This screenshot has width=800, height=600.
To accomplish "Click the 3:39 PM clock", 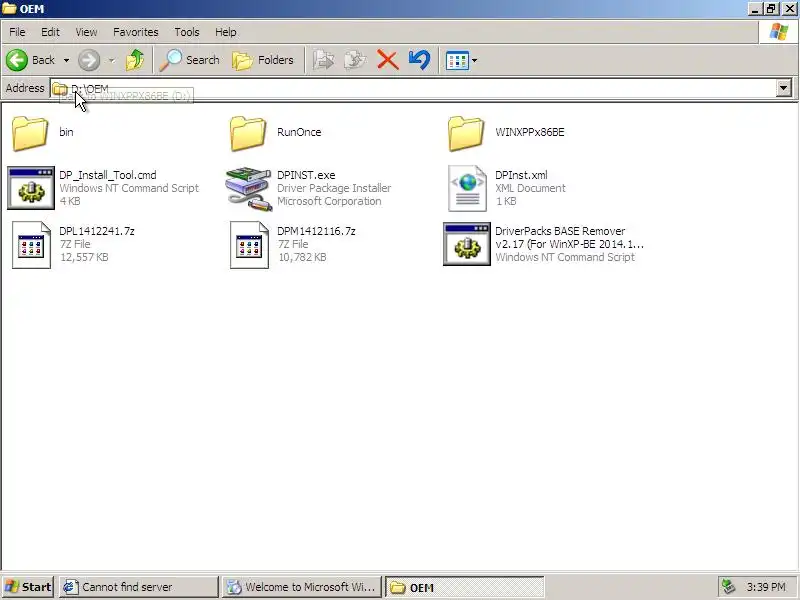I will tap(766, 587).
